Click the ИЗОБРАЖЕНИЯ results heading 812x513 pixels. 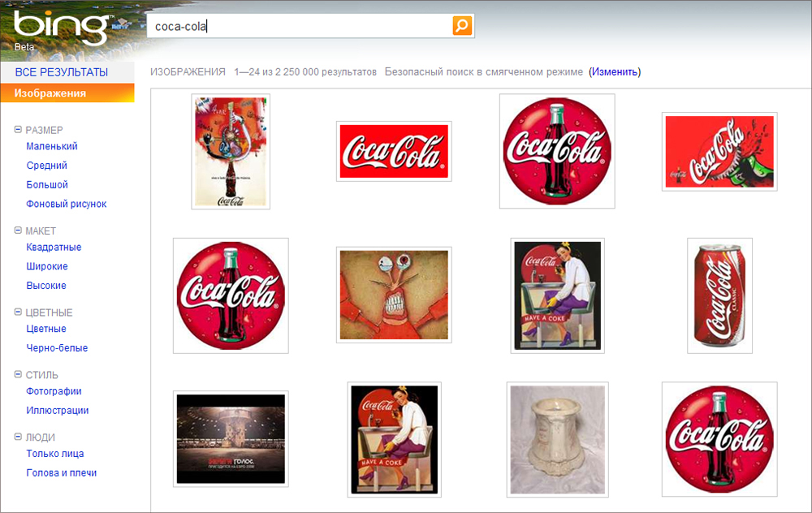tap(188, 72)
